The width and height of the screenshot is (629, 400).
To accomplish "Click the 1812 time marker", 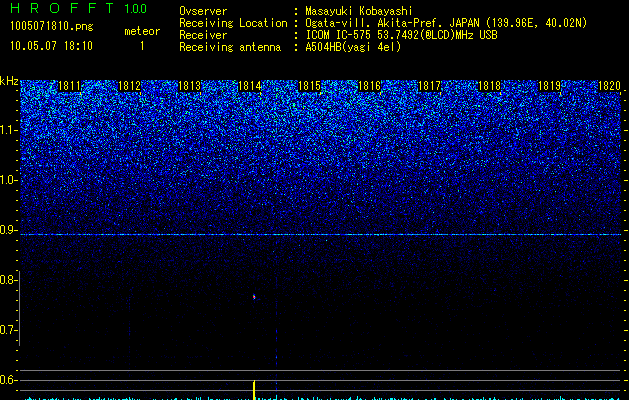I will [130, 86].
